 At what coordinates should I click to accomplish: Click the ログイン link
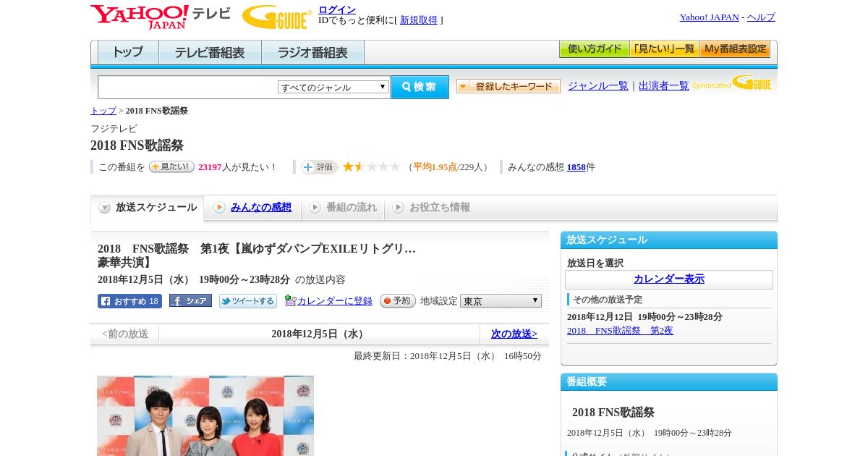pos(337,9)
